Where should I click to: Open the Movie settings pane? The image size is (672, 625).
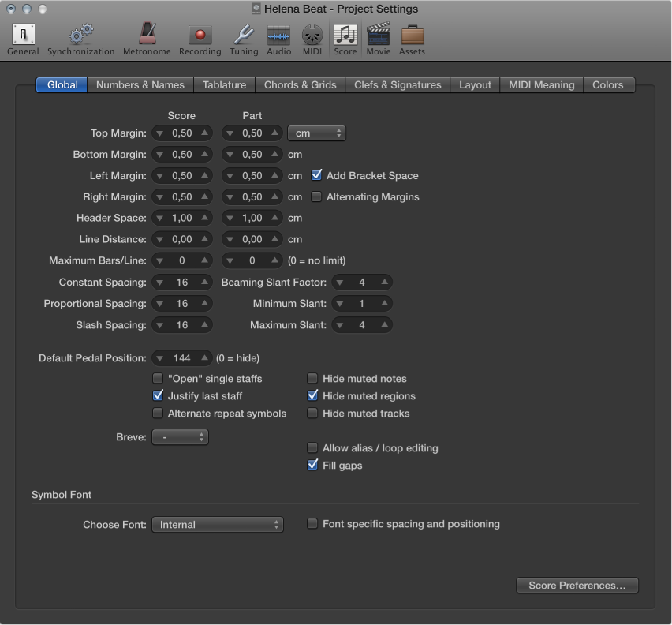pyautogui.click(x=378, y=36)
